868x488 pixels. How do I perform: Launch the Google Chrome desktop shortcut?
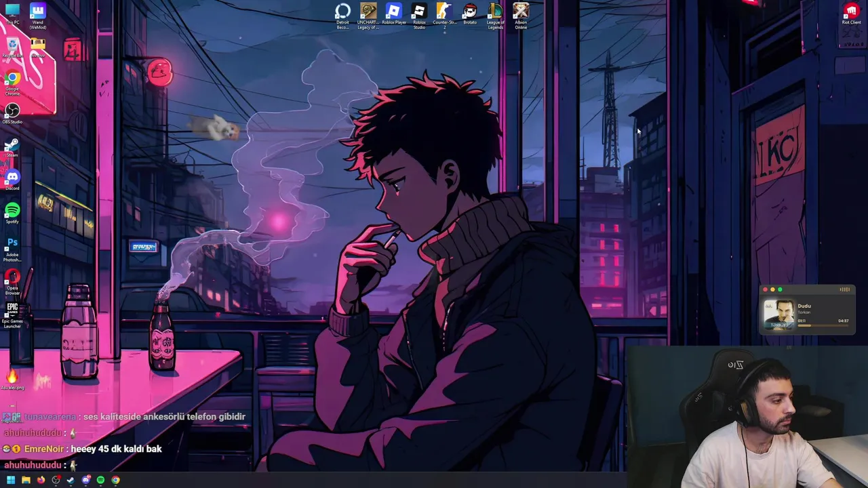(x=12, y=83)
